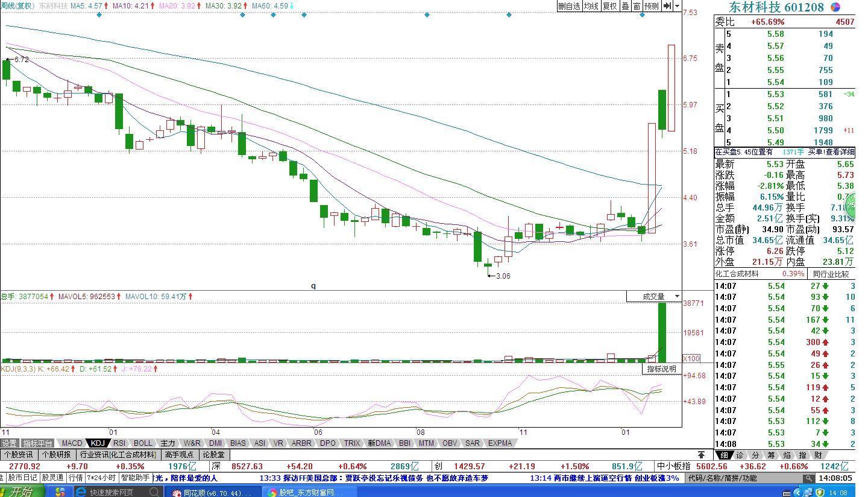
Task: Open the 个股研报 research tab
Action: tap(57, 455)
